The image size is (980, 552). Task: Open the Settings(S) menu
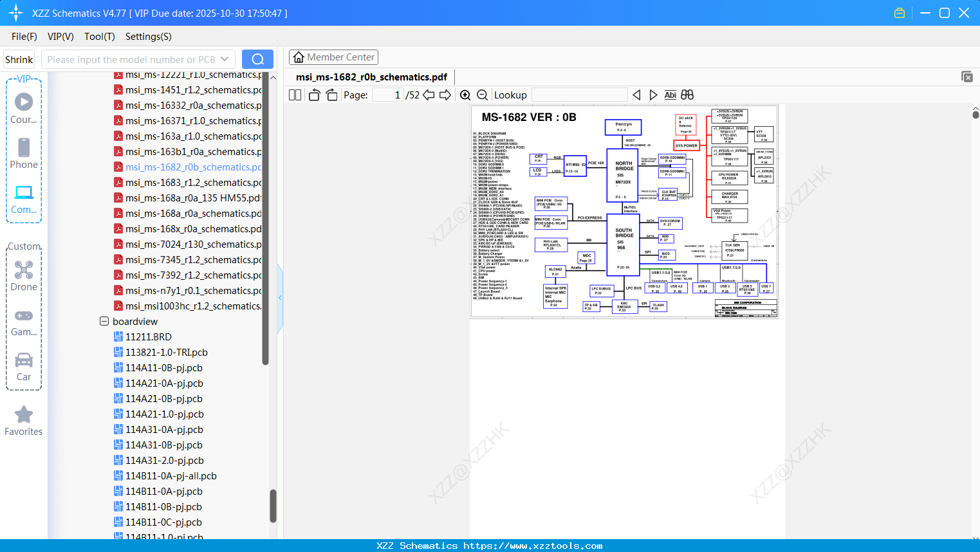(149, 37)
